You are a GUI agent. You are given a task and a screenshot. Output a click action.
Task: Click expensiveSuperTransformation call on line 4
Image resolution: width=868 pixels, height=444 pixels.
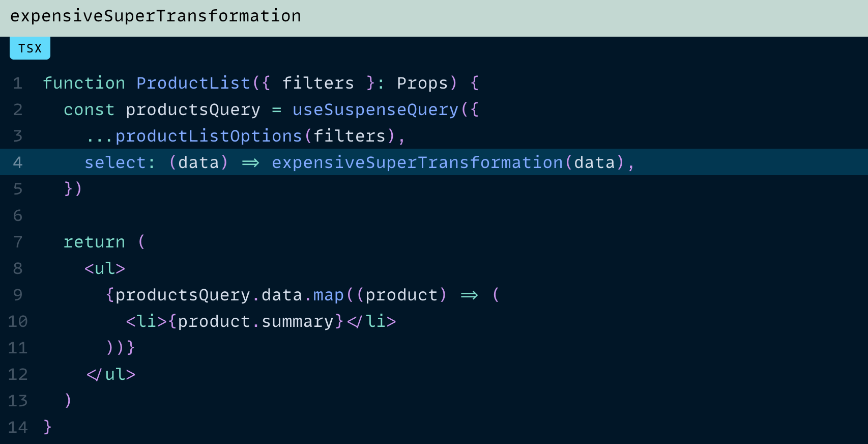coord(418,162)
